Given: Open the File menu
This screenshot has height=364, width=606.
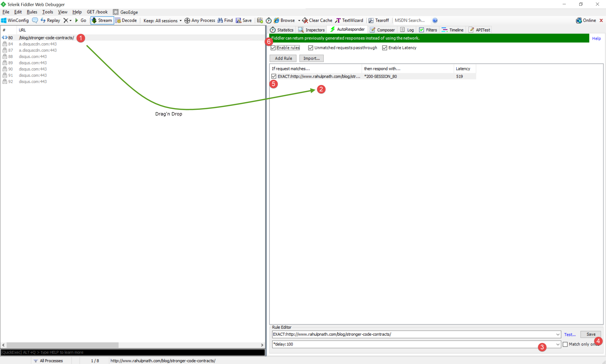Looking at the screenshot, I should click(x=6, y=12).
